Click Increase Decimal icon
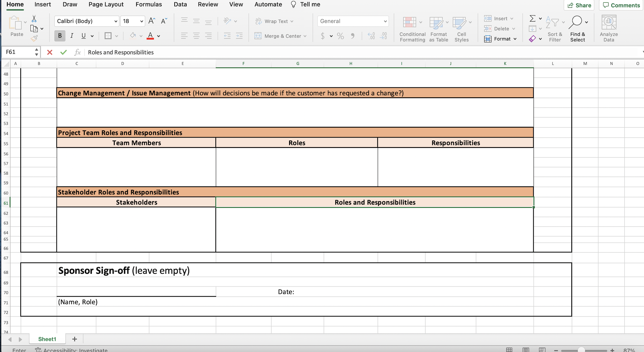 click(371, 36)
